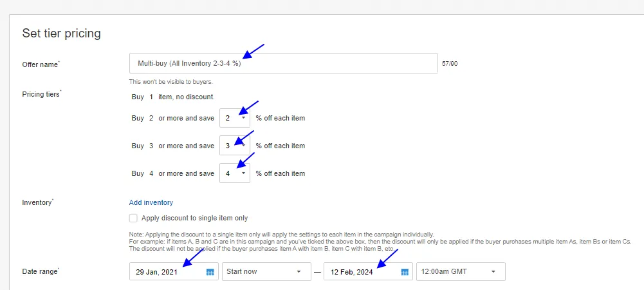Click the 'Apply discount to single item only' label
This screenshot has height=290, width=644.
coord(195,218)
